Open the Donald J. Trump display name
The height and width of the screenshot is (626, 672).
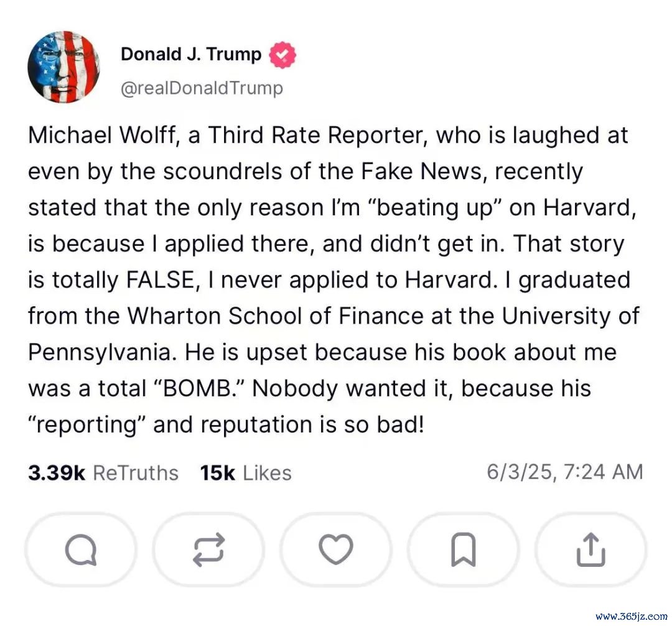(x=191, y=55)
